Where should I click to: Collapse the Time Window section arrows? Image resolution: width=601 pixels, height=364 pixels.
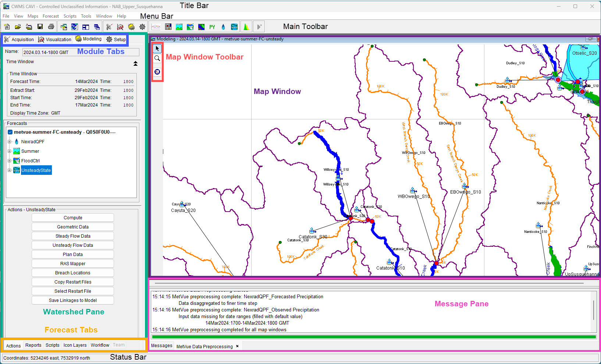[135, 64]
